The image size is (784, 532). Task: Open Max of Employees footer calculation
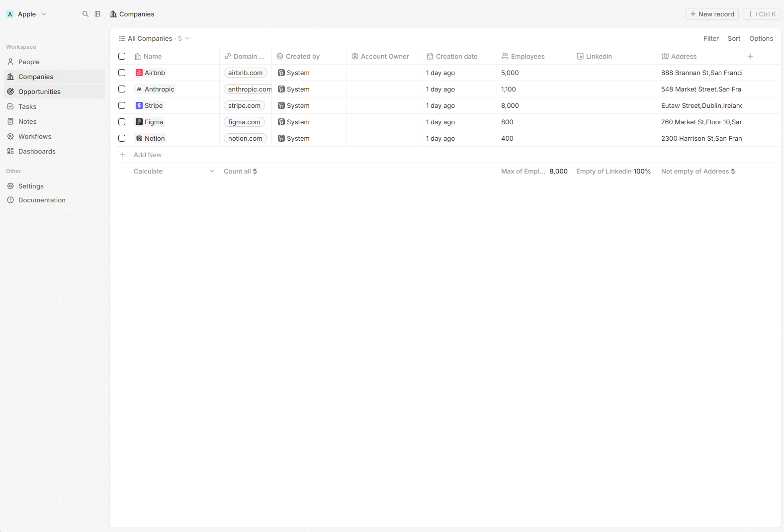534,171
